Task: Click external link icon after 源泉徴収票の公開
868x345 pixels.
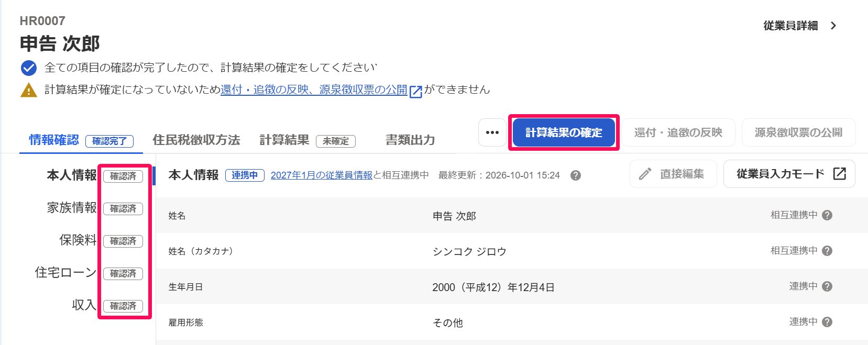Action: coord(415,91)
